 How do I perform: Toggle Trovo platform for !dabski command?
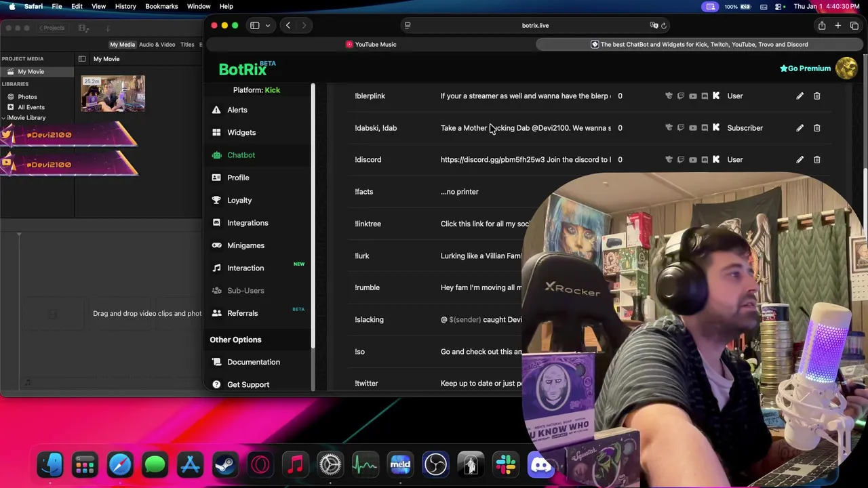tap(669, 127)
